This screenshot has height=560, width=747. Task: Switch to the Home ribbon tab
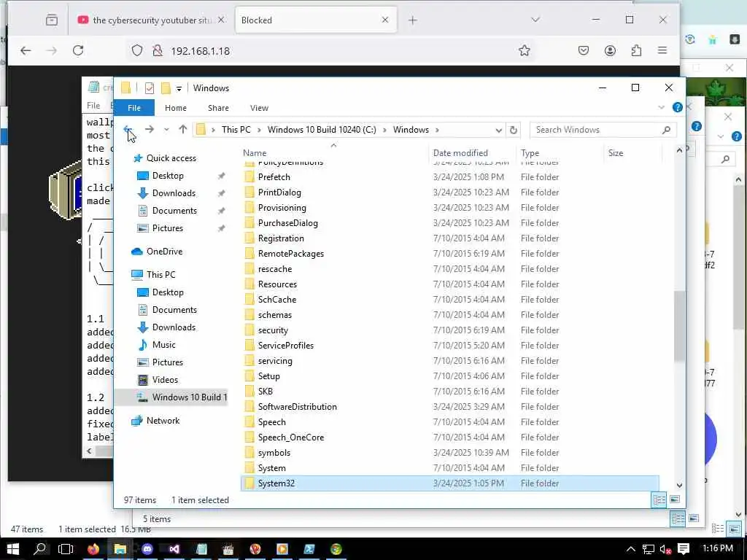click(x=176, y=108)
